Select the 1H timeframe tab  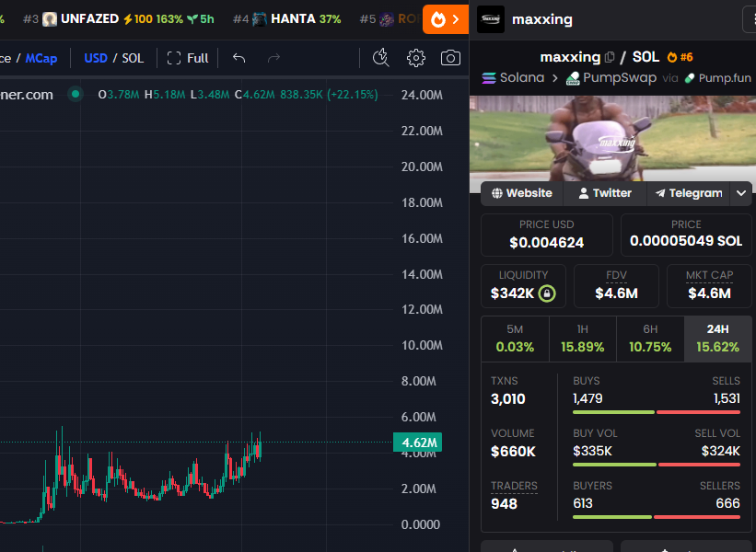(583, 339)
